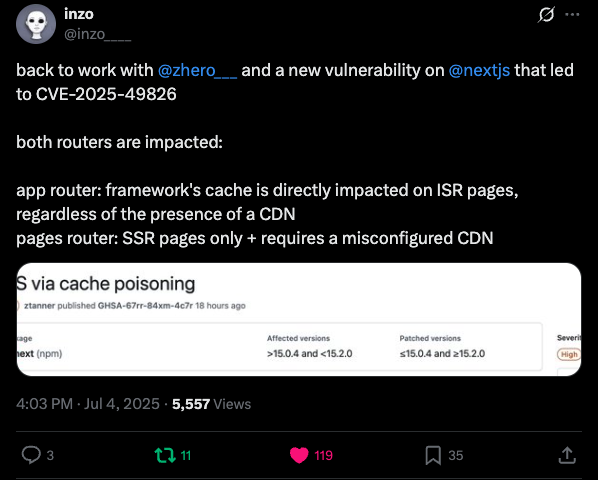Viewport: 598px width, 480px height.
Task: Repost the tweet via retweet icon
Action: (x=165, y=455)
